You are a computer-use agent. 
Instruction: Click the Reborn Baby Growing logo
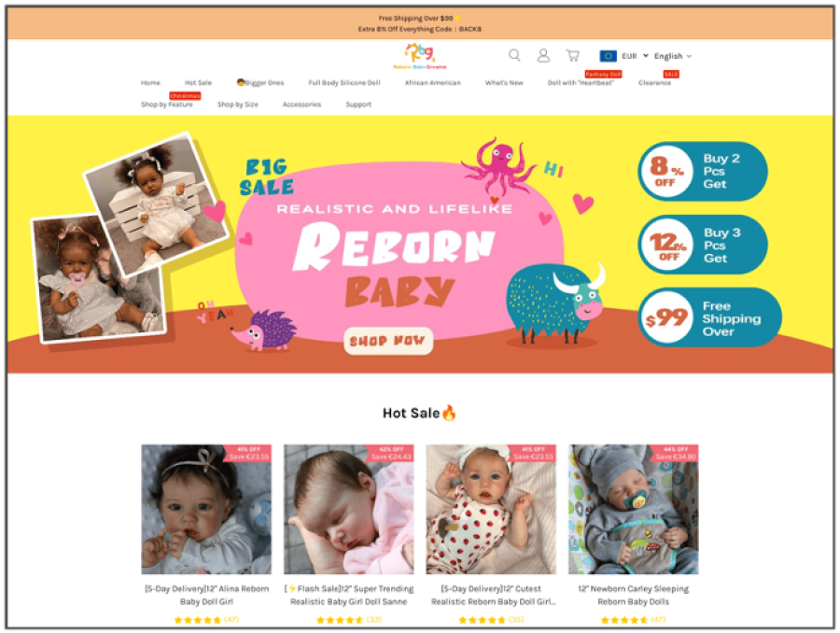click(x=420, y=56)
